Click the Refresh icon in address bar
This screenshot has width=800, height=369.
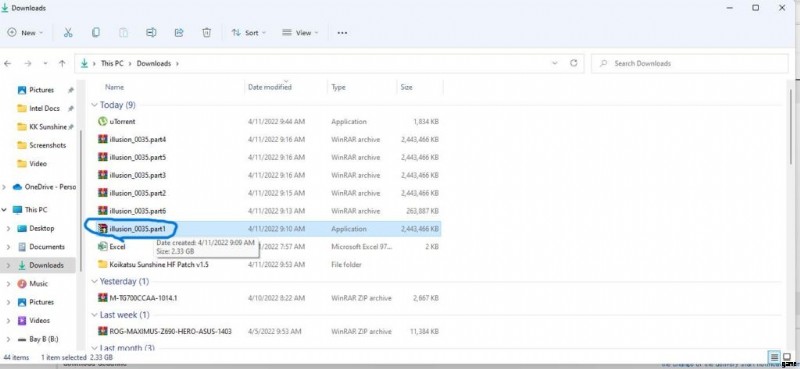coord(573,63)
